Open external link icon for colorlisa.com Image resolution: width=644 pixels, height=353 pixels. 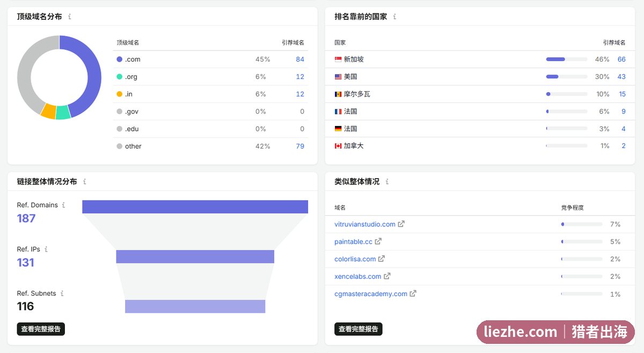382,259
